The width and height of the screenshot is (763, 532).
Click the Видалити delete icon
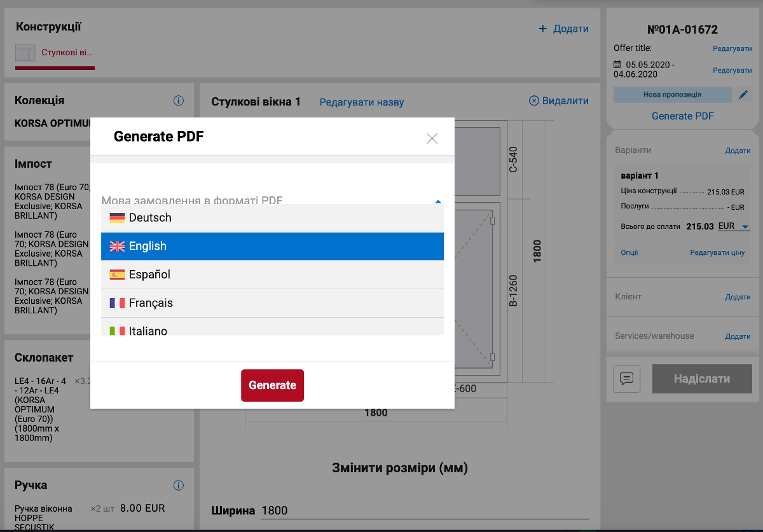tap(534, 101)
